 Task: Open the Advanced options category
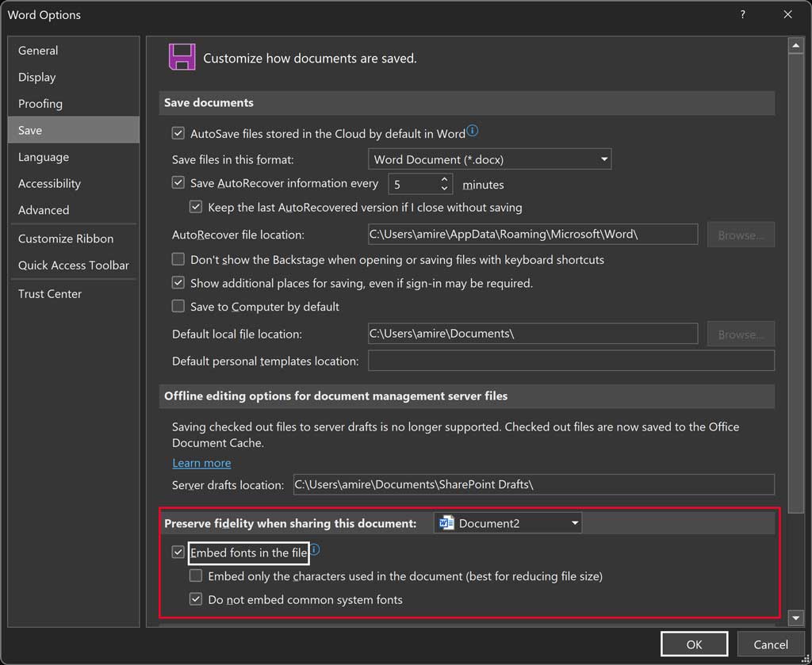74,210
